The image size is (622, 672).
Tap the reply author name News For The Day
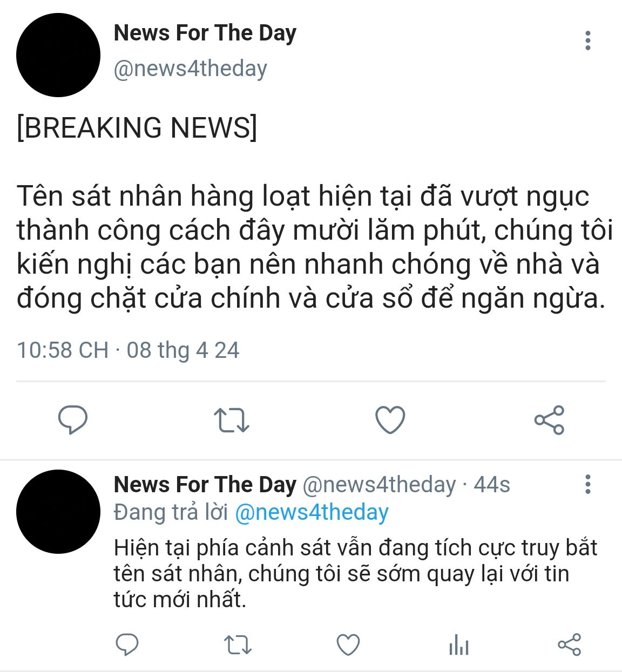(205, 485)
